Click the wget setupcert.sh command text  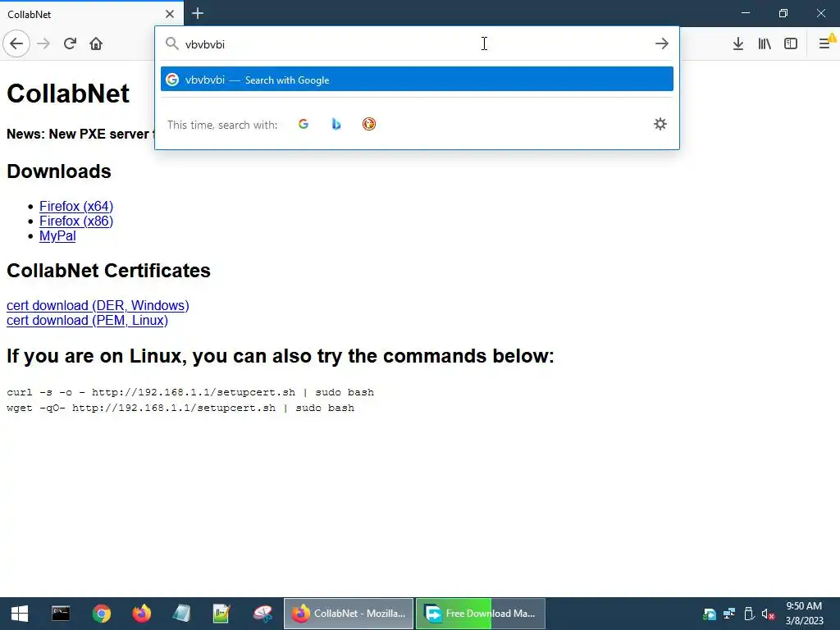180,408
